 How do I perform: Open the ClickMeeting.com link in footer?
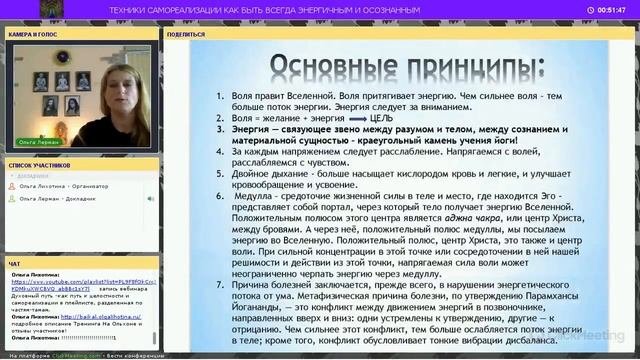click(x=76, y=356)
